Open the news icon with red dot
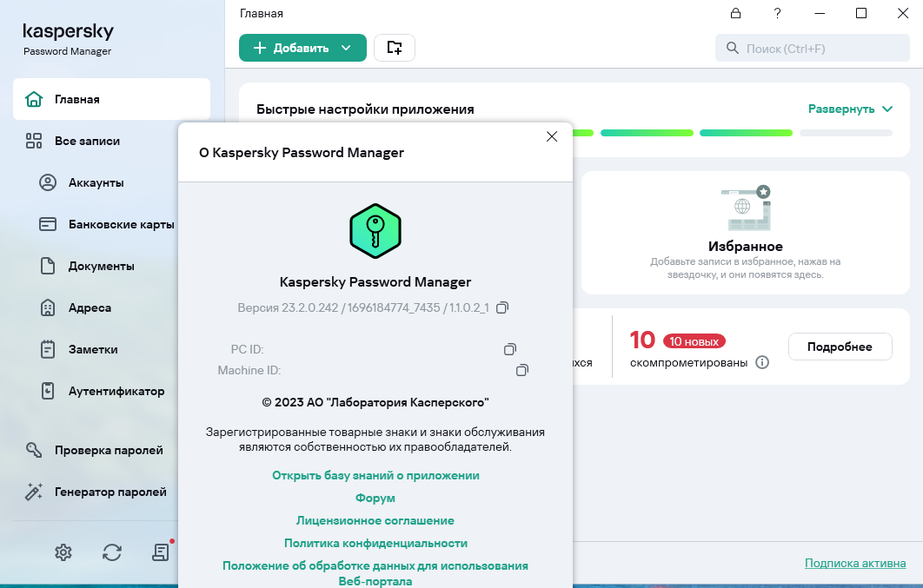 click(x=161, y=552)
